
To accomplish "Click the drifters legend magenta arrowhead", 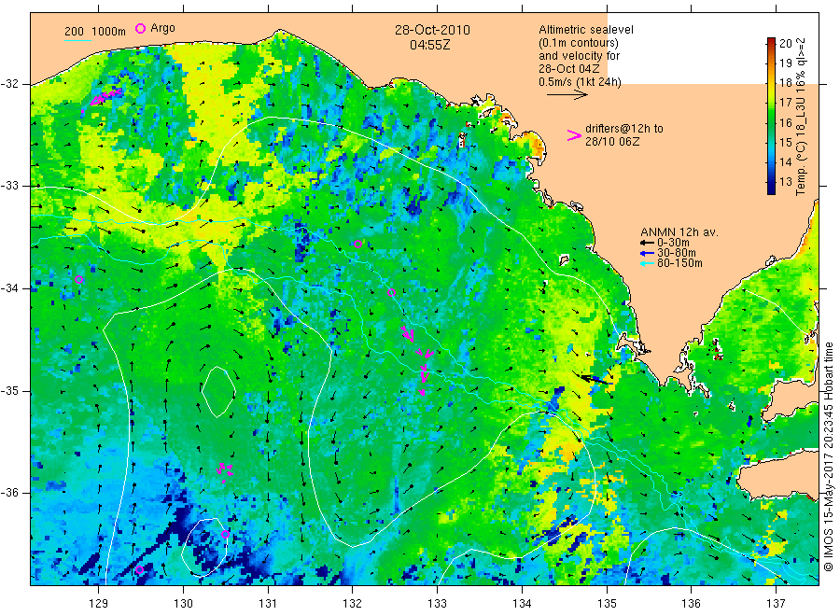I will click(574, 135).
